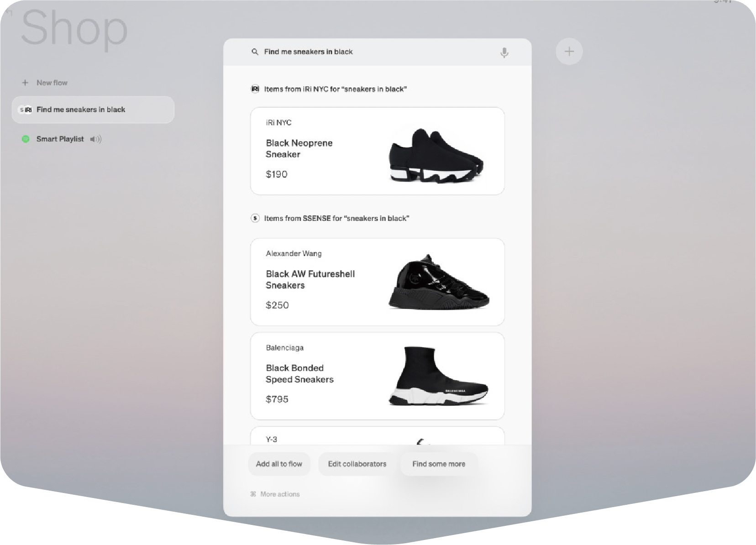Open the Black Neoprene Sneaker card

click(x=377, y=151)
